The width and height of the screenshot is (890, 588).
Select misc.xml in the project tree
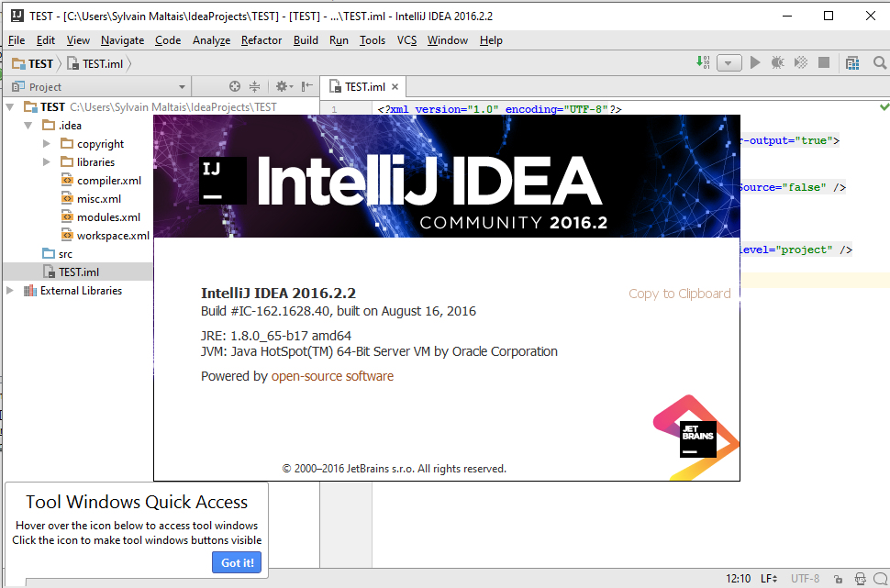(99, 199)
